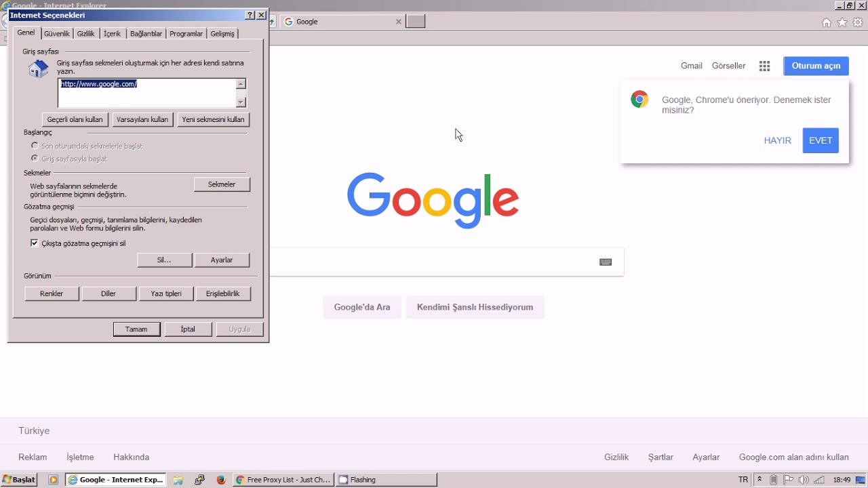Accept Chrome suggestion with EVET
Viewport: 868px width, 488px height.
(x=821, y=141)
